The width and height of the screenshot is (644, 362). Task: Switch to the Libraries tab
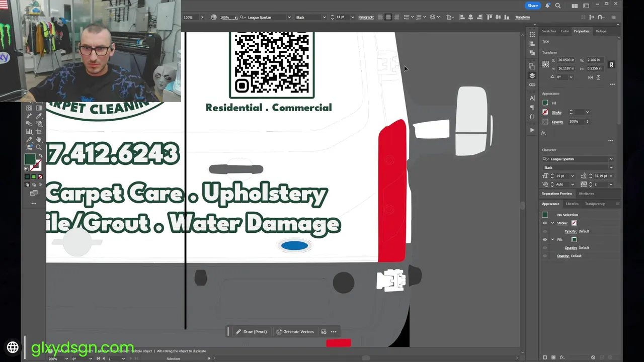coord(572,204)
